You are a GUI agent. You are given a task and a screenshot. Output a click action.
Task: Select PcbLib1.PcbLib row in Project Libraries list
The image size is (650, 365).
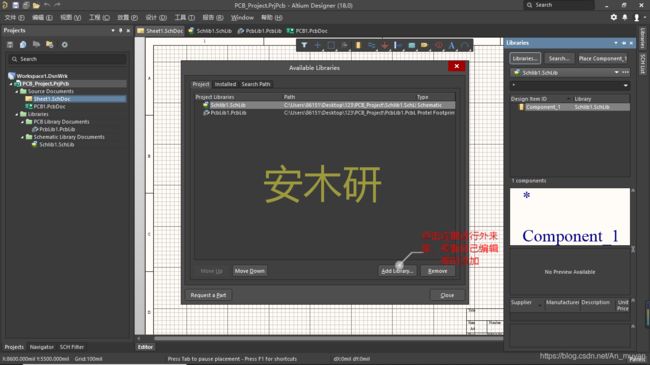(325, 112)
